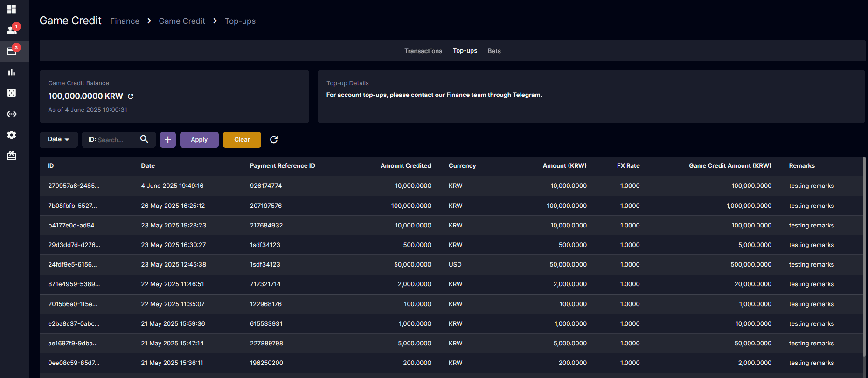Go to Finance in the breadcrumb
The image size is (868, 378).
tap(125, 21)
